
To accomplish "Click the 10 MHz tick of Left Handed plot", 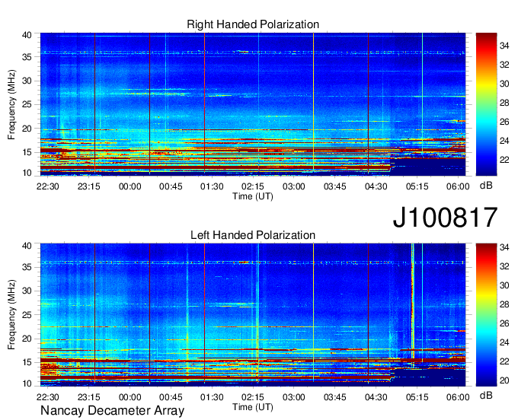I will click(x=27, y=383).
